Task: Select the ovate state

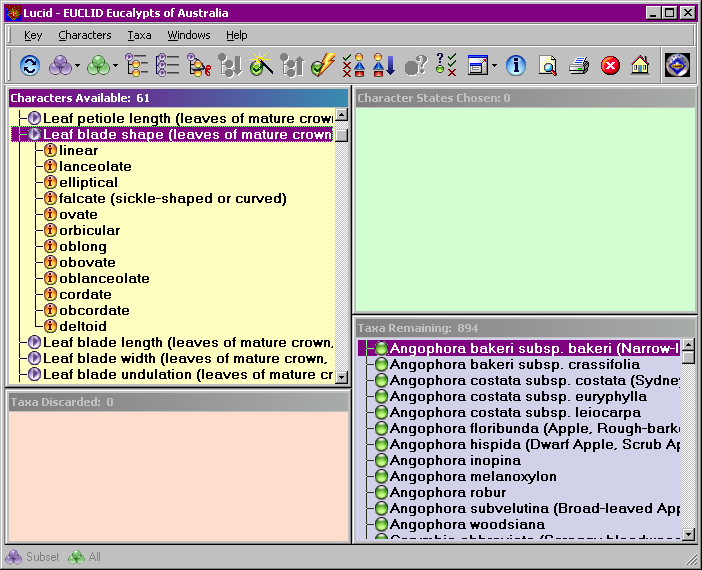Action: [78, 214]
